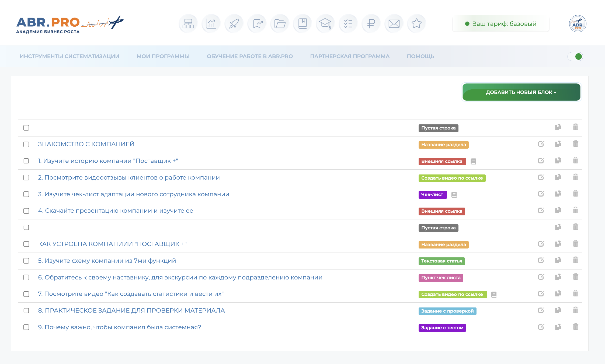Delete the "ЗНАКОМСТВО С КОМПАНИЕЙ" row

click(x=575, y=144)
